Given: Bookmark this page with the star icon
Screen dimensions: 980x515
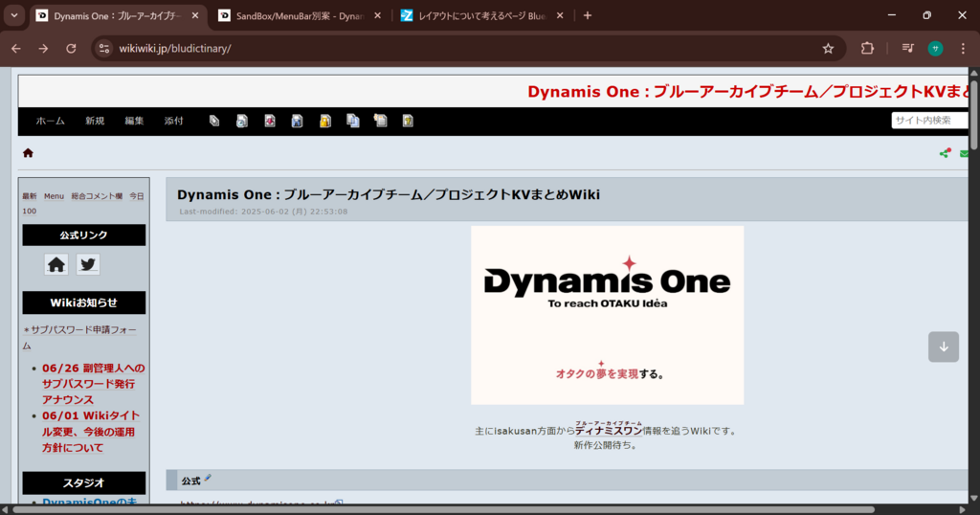Looking at the screenshot, I should coord(828,48).
